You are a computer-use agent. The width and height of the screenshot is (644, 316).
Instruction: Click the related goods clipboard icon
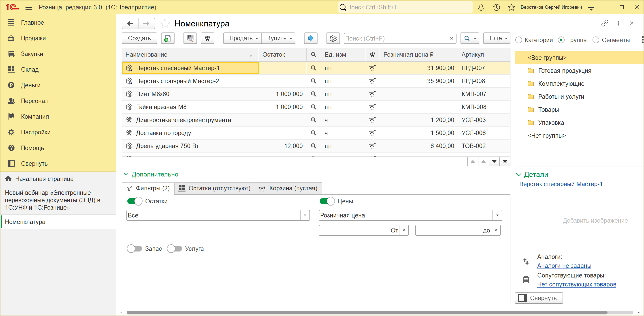pyautogui.click(x=526, y=280)
